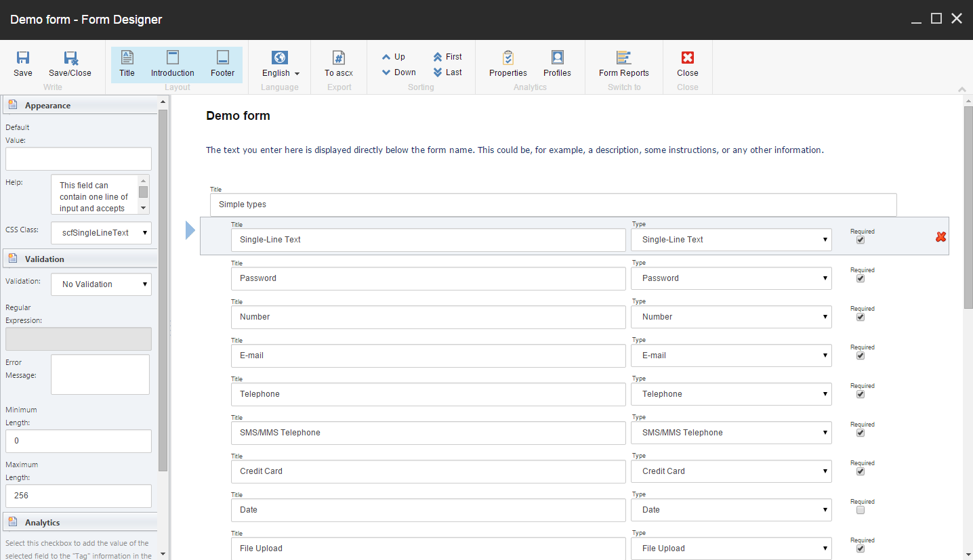The width and height of the screenshot is (973, 560).
Task: Open Type dropdown for File Upload row
Action: 731,548
